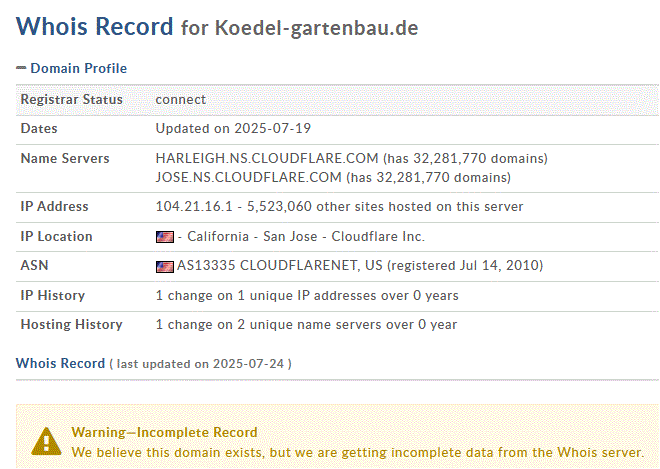Click the Registrar Status label
The width and height of the screenshot is (660, 469).
72,99
